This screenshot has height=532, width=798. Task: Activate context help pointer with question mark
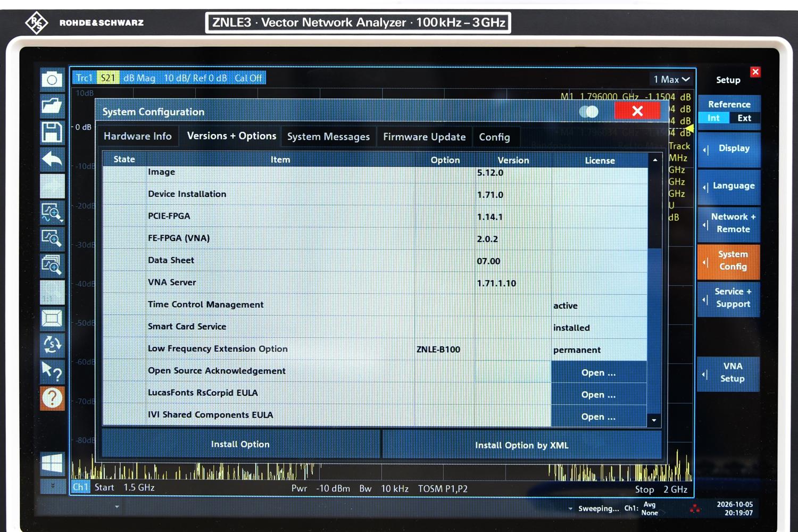(x=52, y=371)
